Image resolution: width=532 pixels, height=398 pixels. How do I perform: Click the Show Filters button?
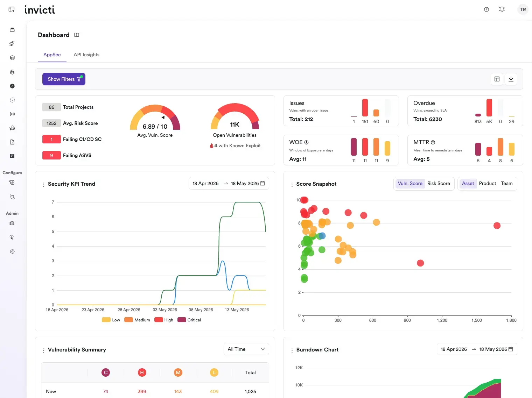[x=64, y=79]
